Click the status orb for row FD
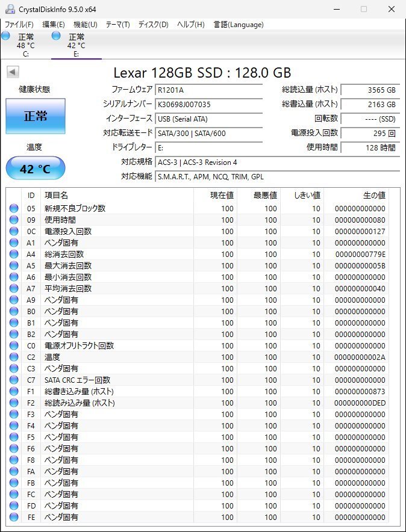Viewport: 406px width, 532px height. (14, 506)
